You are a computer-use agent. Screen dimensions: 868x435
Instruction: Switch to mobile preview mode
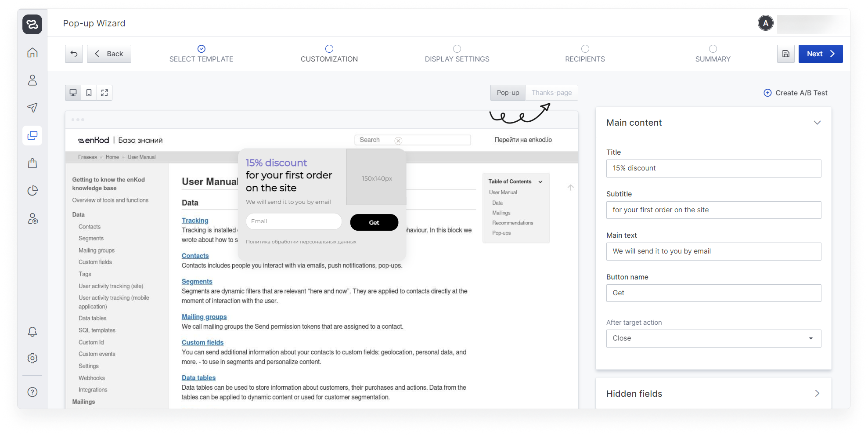pyautogui.click(x=89, y=93)
